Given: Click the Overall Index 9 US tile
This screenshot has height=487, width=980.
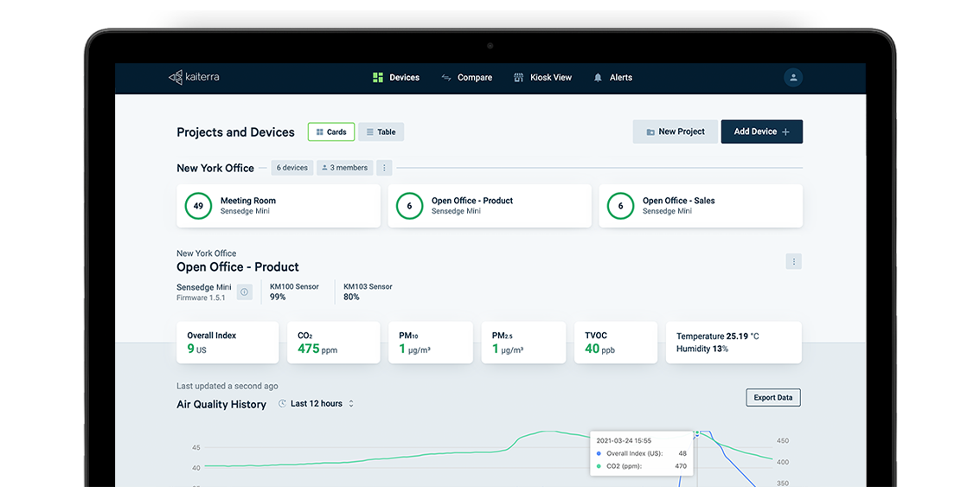Looking at the screenshot, I should [227, 343].
